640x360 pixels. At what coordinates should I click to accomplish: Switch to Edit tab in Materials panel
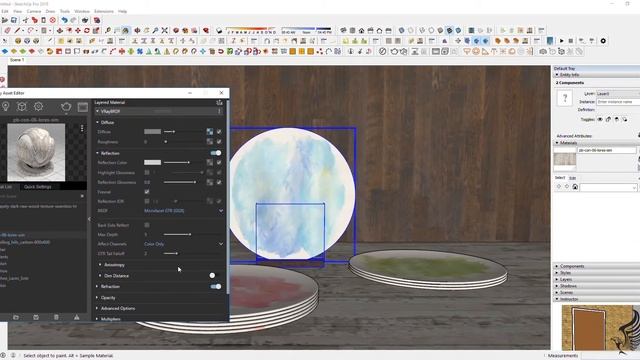coord(572,178)
